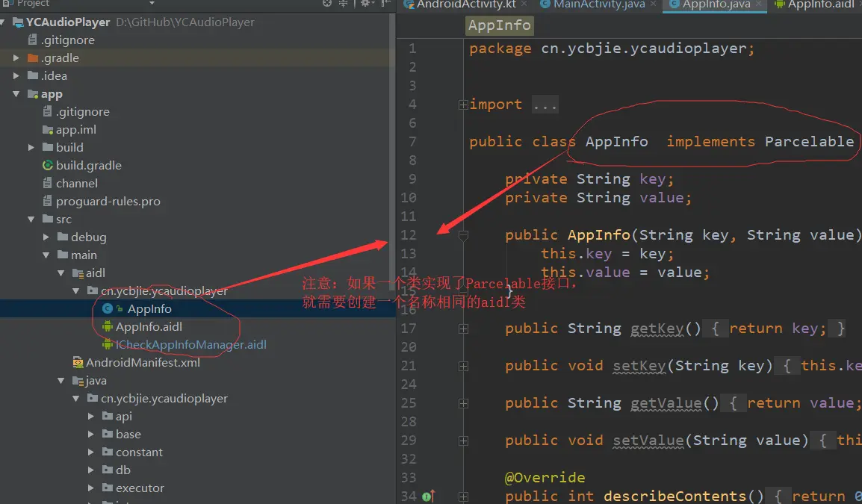
Task: Collapse the main folder
Action: [46, 255]
